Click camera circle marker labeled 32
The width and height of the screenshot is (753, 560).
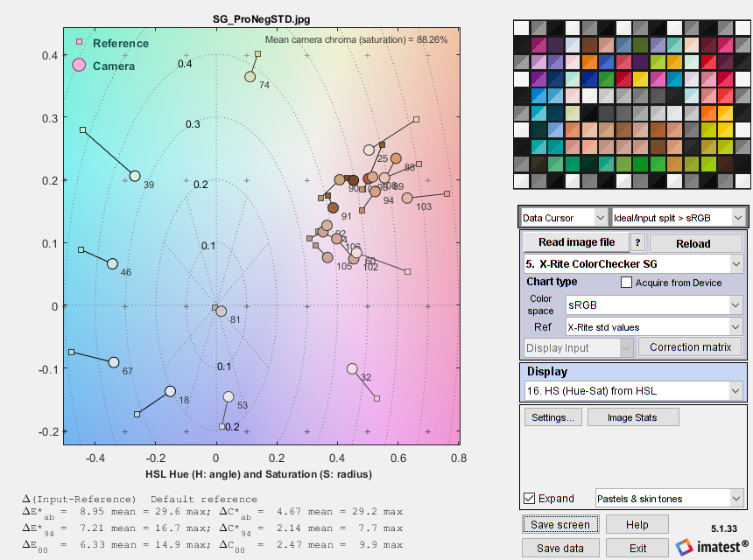(352, 368)
